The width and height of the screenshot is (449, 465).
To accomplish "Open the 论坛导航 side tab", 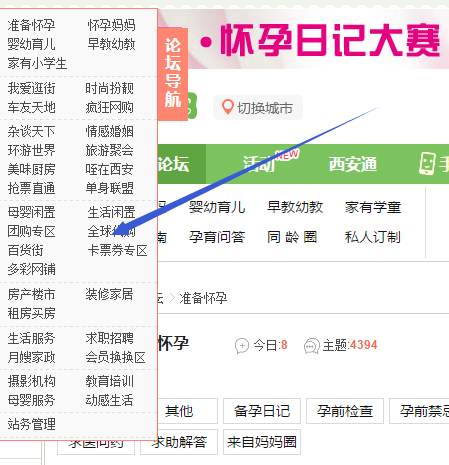I will coord(173,74).
